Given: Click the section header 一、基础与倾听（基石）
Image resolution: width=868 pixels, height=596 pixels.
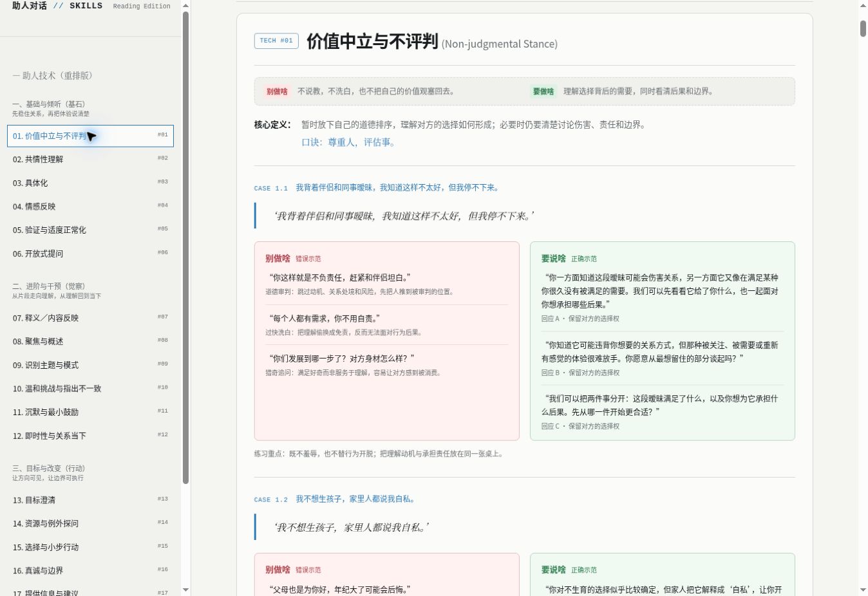Looking at the screenshot, I should tap(48, 104).
